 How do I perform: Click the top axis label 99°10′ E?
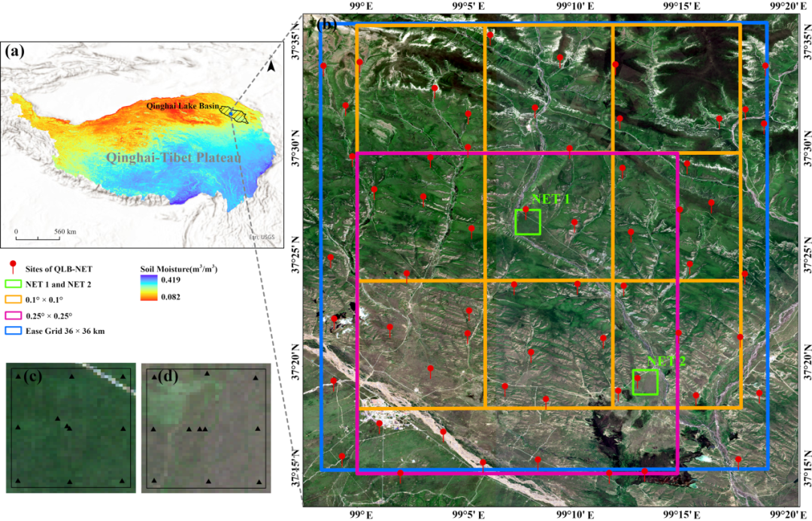tap(575, 6)
